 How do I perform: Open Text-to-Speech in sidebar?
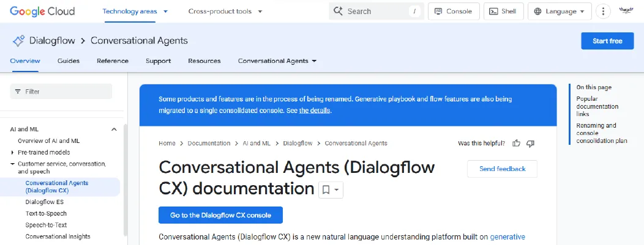[46, 213]
